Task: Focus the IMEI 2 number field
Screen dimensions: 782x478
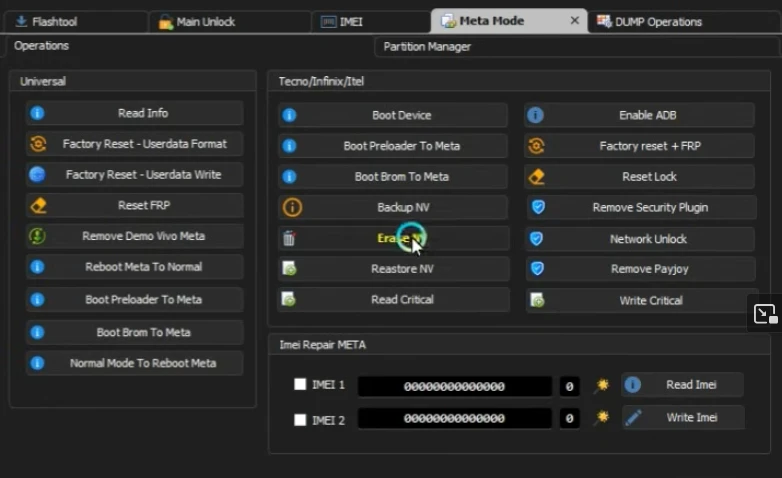Action: [x=455, y=418]
